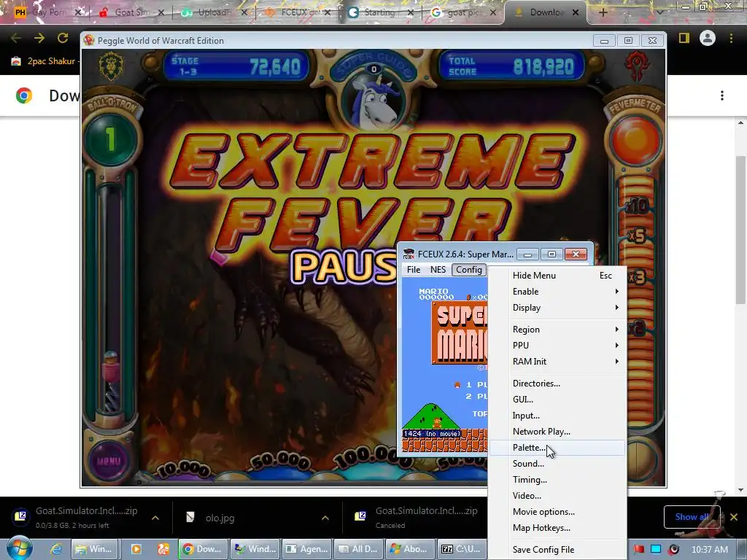Screen dimensions: 747x560
Task: Expand the Enable submenu
Action: [557, 292]
